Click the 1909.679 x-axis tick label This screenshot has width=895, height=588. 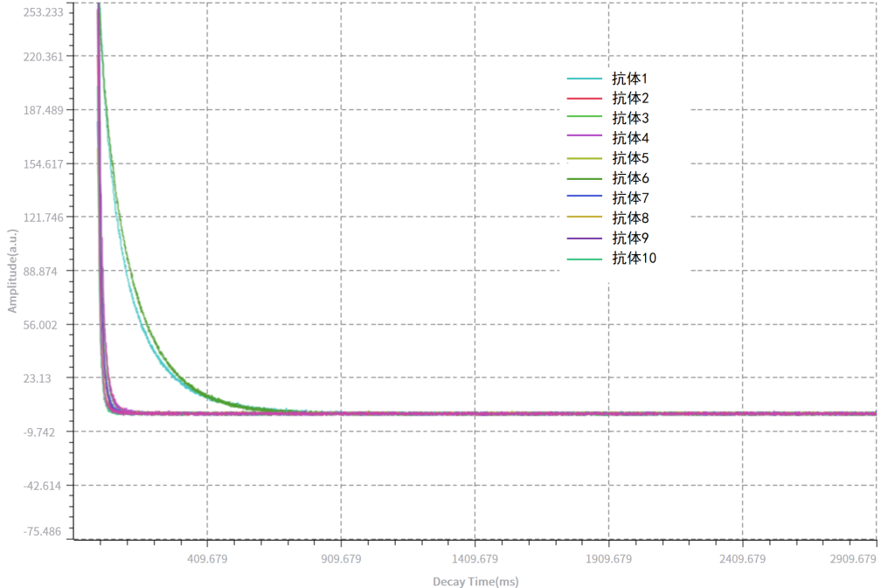coord(608,559)
